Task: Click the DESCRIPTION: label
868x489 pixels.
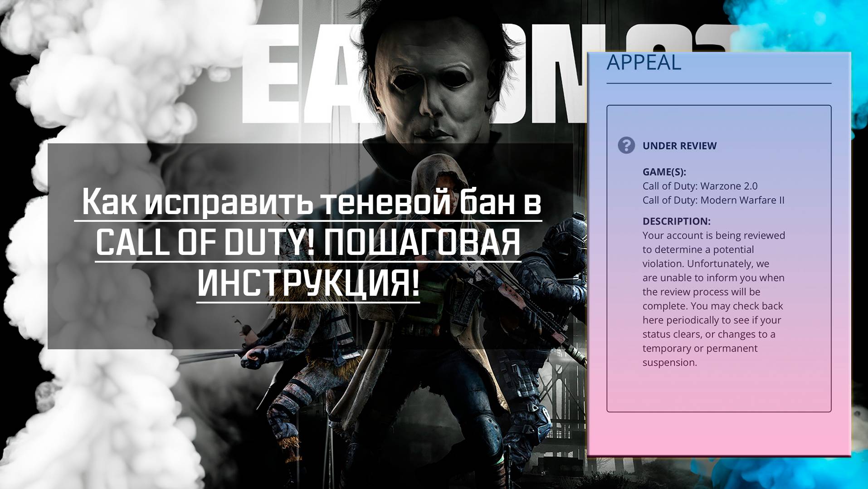Action: [x=676, y=221]
